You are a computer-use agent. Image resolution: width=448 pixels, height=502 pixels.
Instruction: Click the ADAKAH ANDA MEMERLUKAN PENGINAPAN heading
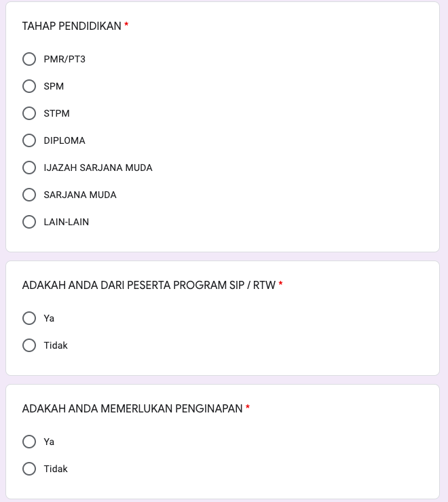click(132, 408)
